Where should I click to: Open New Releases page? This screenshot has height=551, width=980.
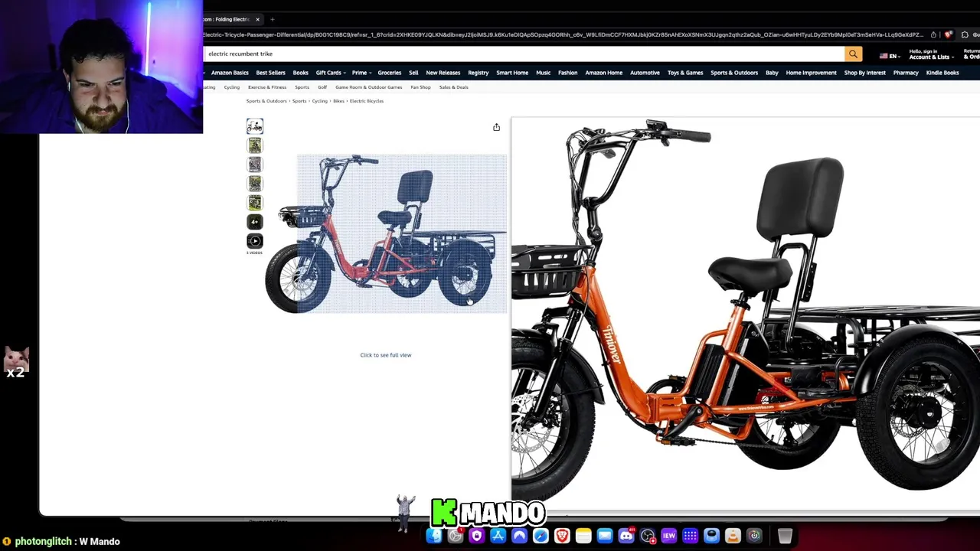443,73
